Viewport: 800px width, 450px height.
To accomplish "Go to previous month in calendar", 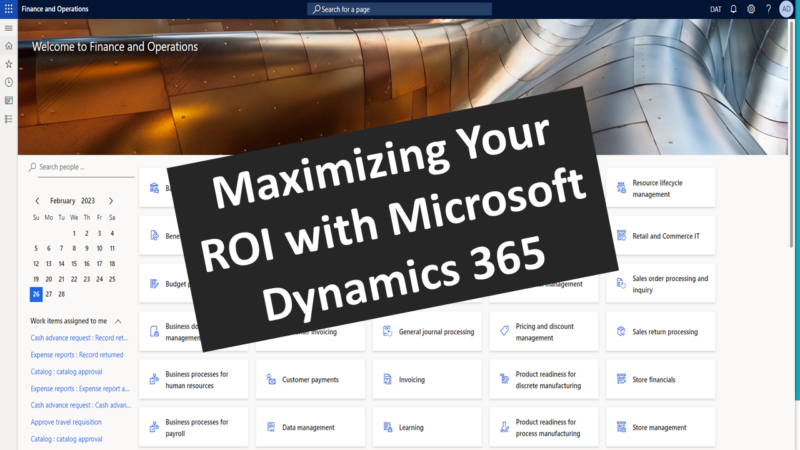I will [x=37, y=201].
